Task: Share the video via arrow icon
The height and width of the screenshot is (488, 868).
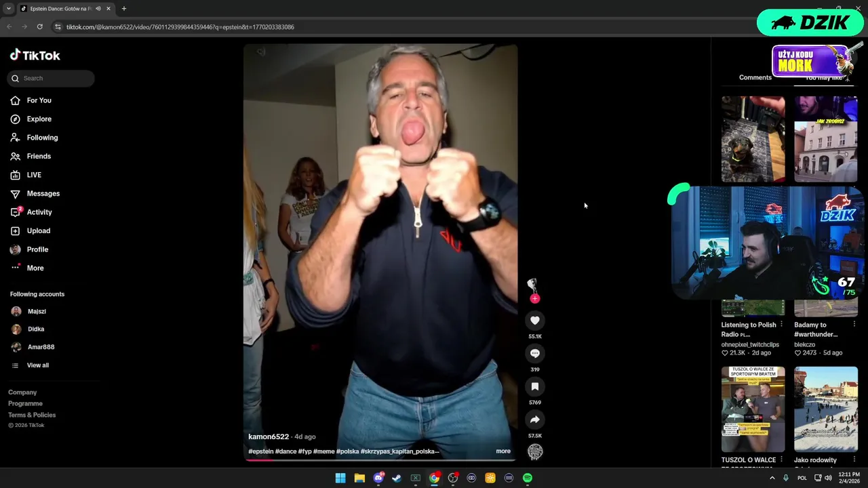Action: pos(535,420)
